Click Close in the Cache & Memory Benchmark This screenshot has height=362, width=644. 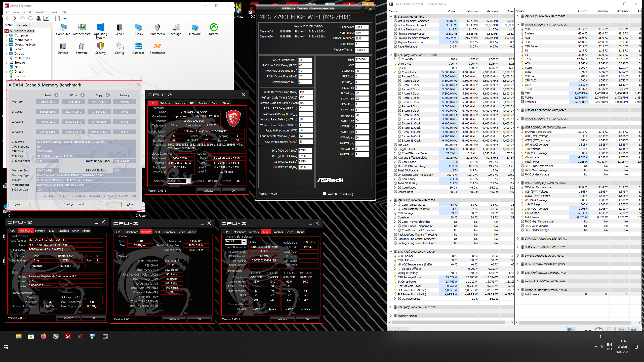click(x=131, y=204)
